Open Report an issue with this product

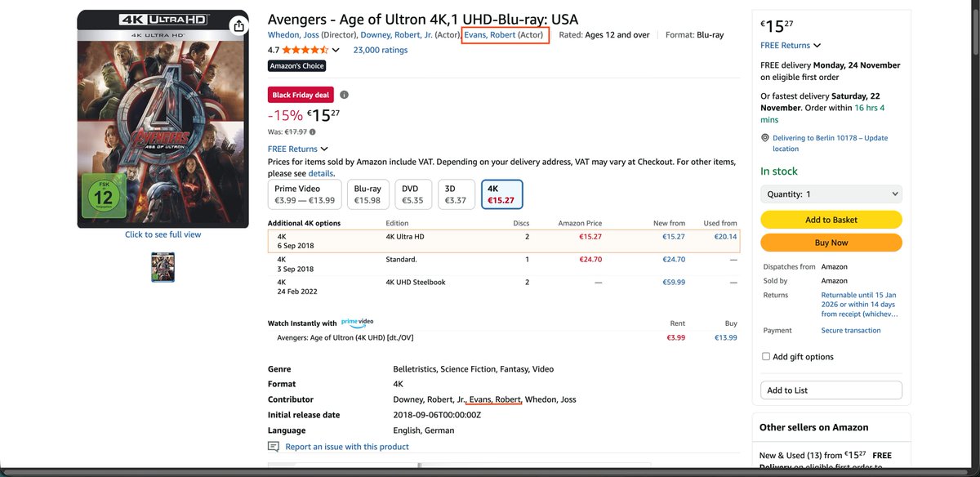pyautogui.click(x=347, y=447)
